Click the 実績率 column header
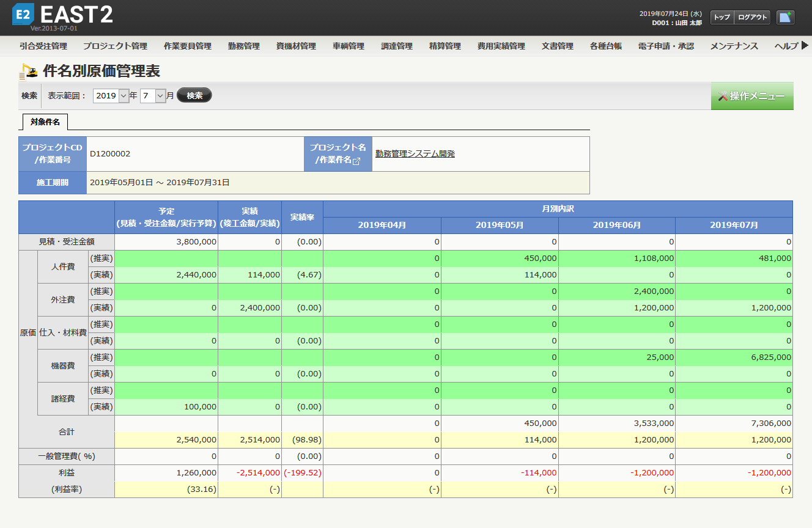This screenshot has height=528, width=812. pos(302,218)
